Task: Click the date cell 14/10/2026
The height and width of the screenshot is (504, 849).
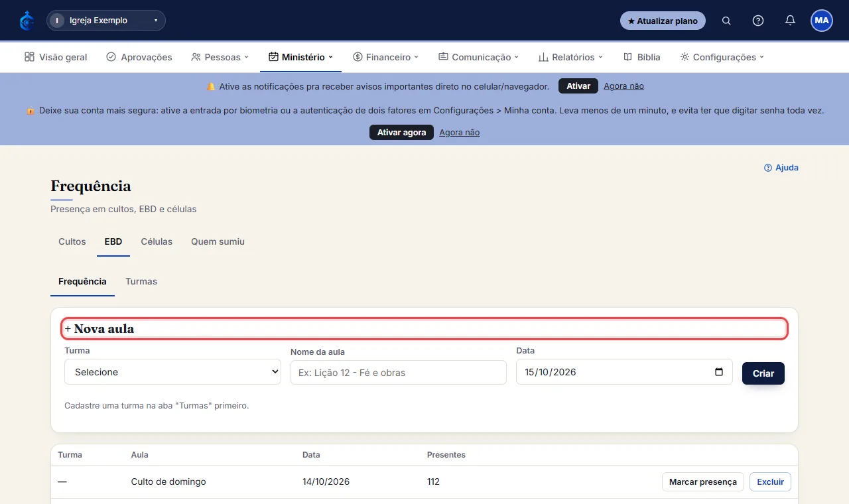Action: (326, 481)
